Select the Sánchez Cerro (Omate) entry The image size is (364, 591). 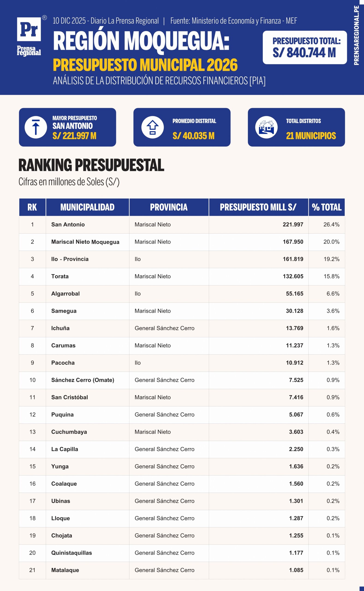coord(83,380)
